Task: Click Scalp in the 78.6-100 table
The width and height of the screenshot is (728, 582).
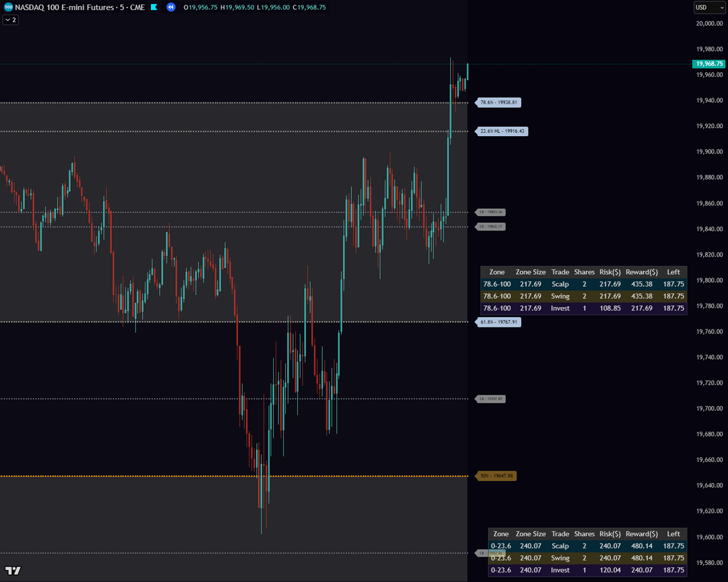Action: [560, 284]
